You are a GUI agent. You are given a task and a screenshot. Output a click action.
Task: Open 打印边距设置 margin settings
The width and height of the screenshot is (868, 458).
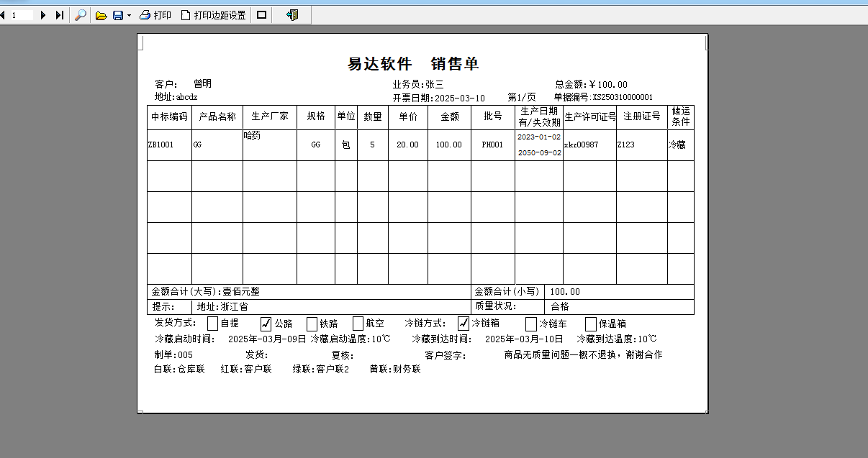tap(213, 14)
